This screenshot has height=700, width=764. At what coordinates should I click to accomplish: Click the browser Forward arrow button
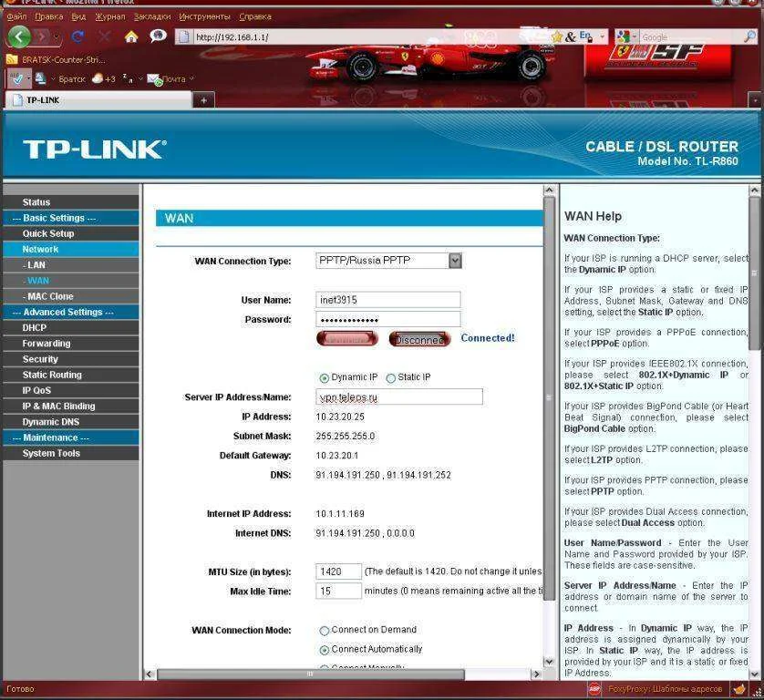coord(42,36)
